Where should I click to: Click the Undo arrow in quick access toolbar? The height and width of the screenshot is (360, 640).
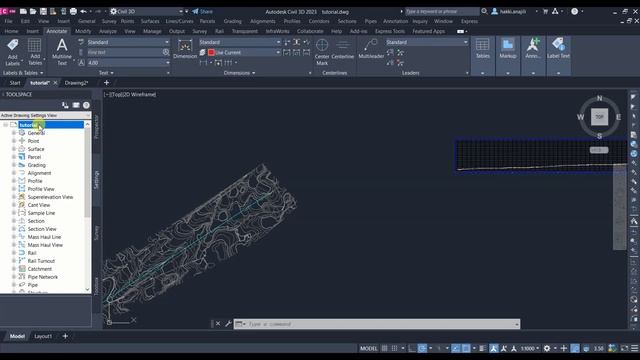pyautogui.click(x=83, y=11)
